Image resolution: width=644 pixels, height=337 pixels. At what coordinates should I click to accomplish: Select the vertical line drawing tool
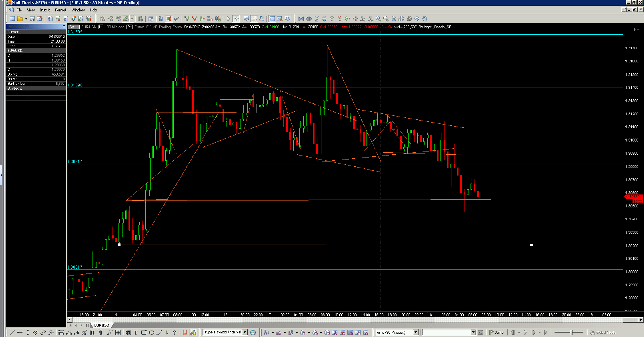(28, 332)
